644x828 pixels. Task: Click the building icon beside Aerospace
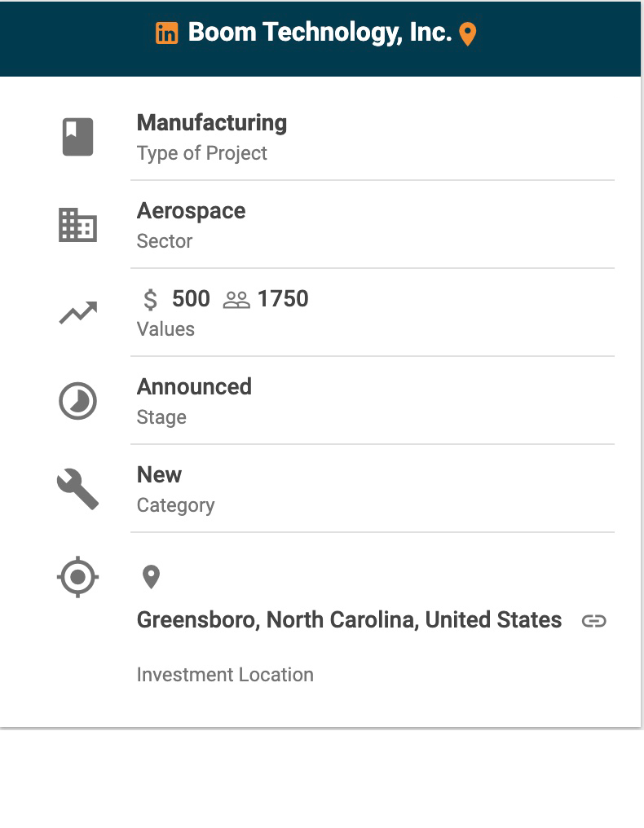[x=78, y=225]
